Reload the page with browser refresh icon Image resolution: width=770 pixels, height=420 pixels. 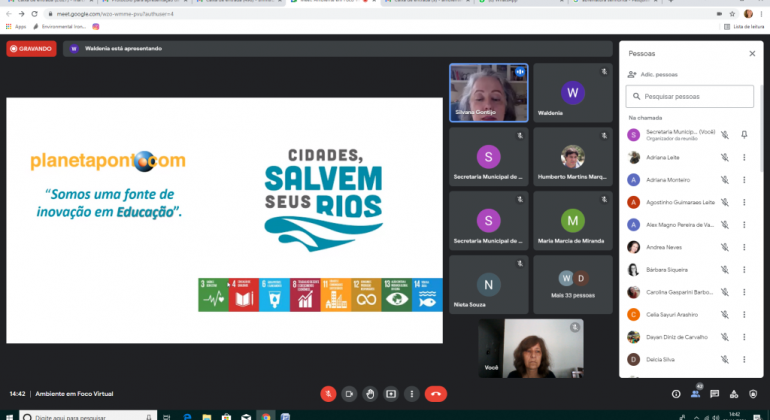click(x=34, y=14)
